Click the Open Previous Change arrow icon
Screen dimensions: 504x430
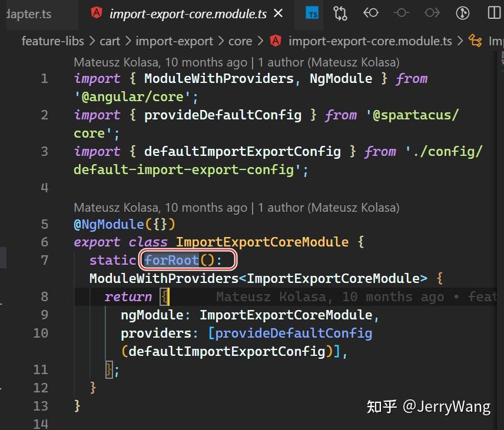pos(371,13)
